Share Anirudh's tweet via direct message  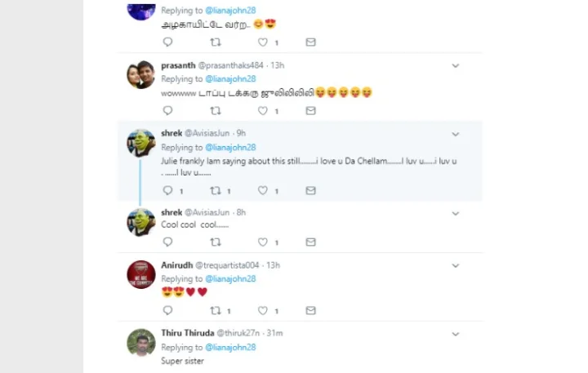310,311
